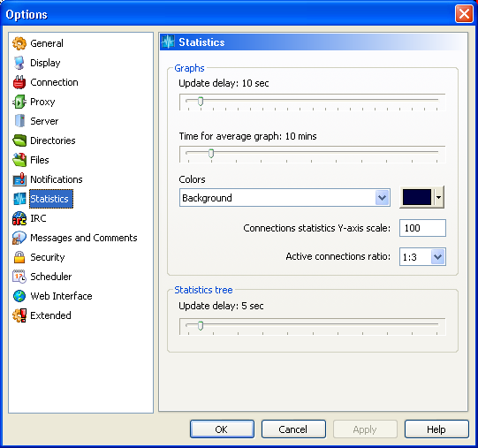Screen dimensions: 478x448
Task: Click the Apply button
Action: coord(365,429)
